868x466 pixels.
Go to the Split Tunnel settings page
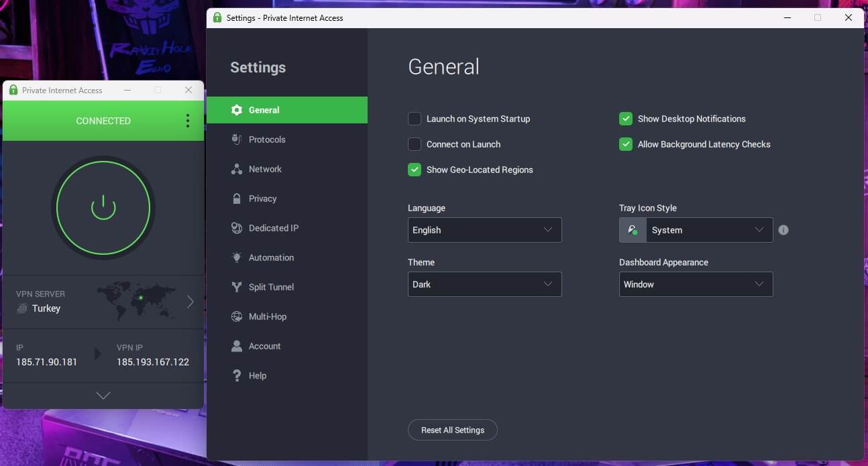[287, 287]
